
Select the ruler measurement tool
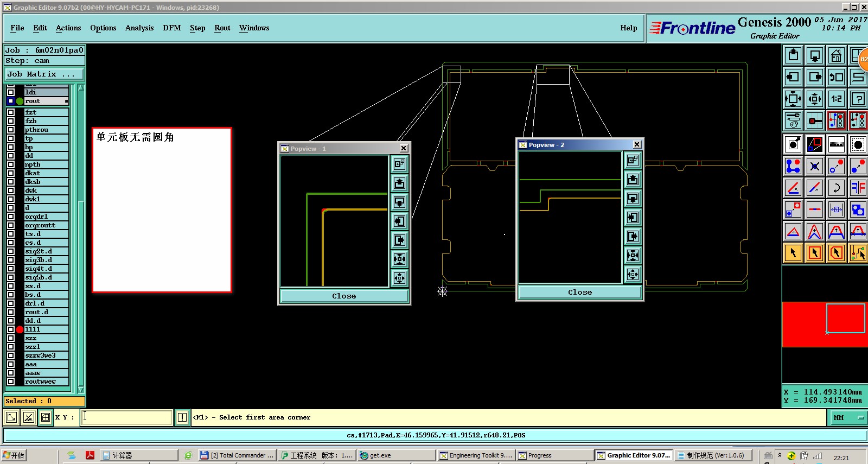(x=837, y=144)
